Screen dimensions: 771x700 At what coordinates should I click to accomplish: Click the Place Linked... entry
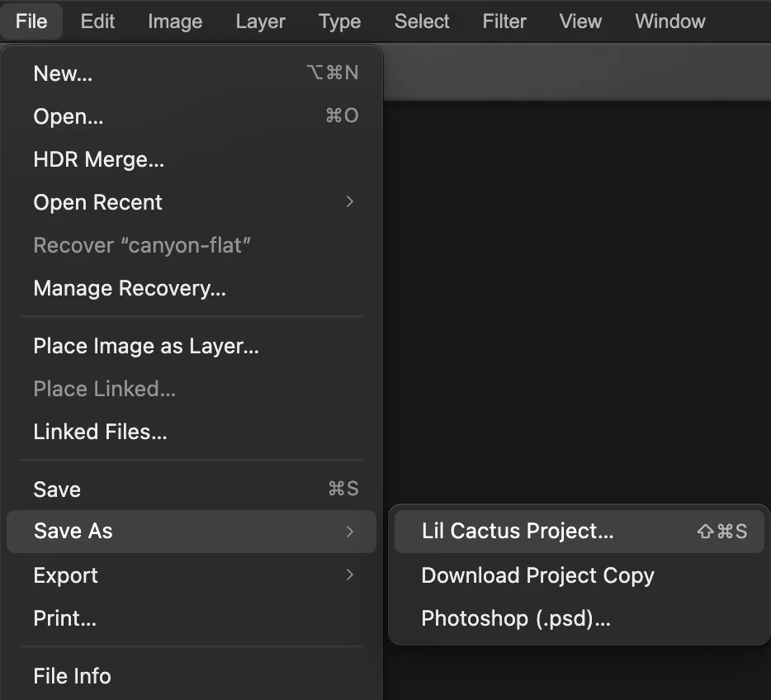(x=192, y=388)
